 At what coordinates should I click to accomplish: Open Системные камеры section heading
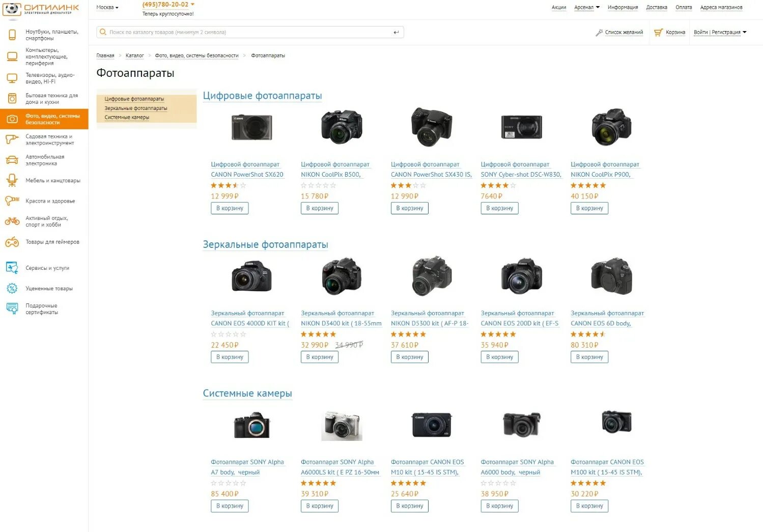[247, 393]
